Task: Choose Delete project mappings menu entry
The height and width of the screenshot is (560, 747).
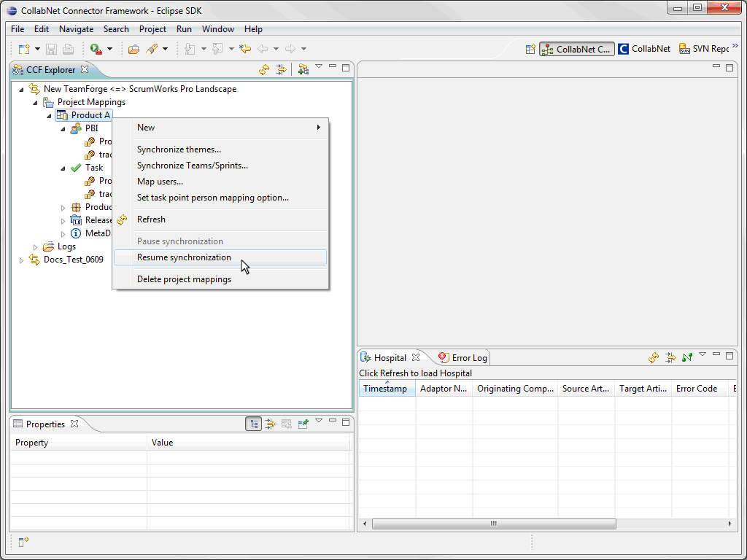Action: click(220, 279)
